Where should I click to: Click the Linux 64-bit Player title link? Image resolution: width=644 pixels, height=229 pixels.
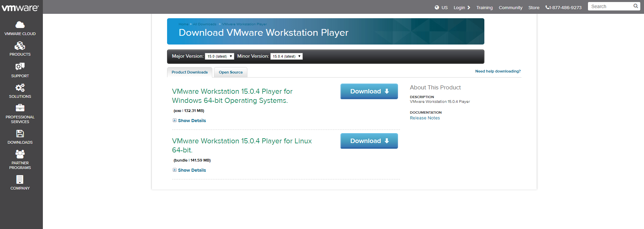242,145
